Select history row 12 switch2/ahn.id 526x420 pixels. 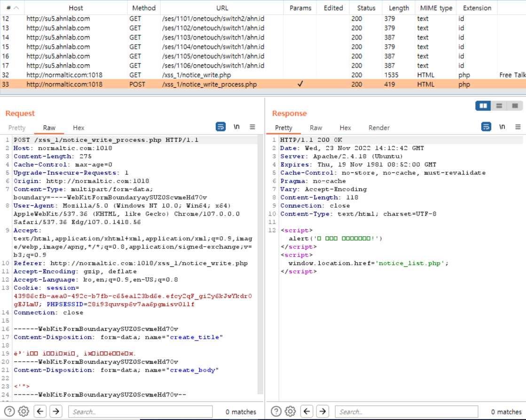click(263, 18)
